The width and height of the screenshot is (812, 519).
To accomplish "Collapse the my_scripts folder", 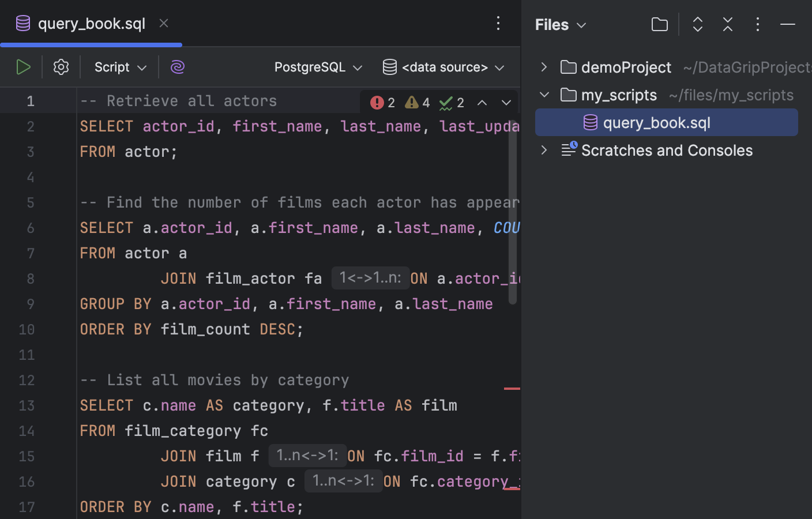I will (x=543, y=95).
